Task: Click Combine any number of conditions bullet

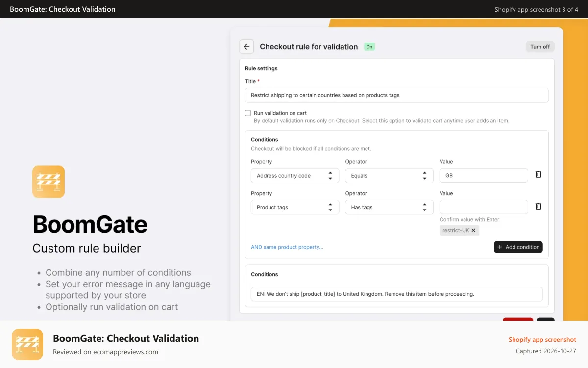Action: (x=118, y=273)
